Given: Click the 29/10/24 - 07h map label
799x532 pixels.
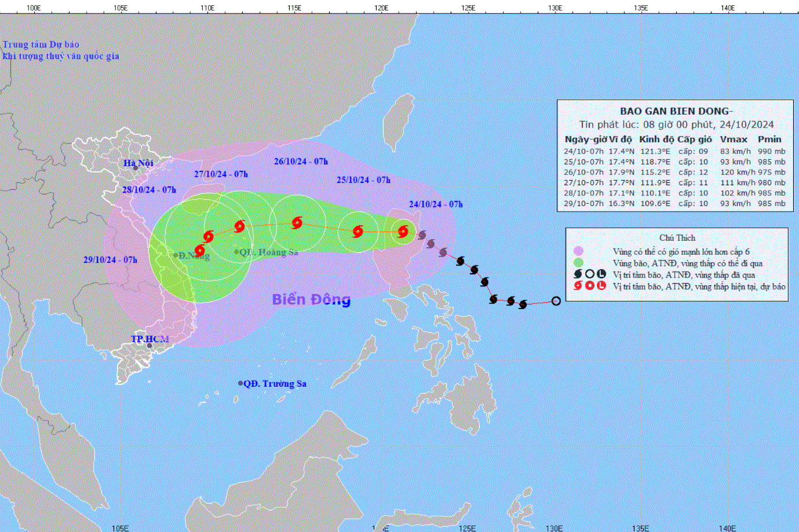Looking at the screenshot, I should point(110,260).
